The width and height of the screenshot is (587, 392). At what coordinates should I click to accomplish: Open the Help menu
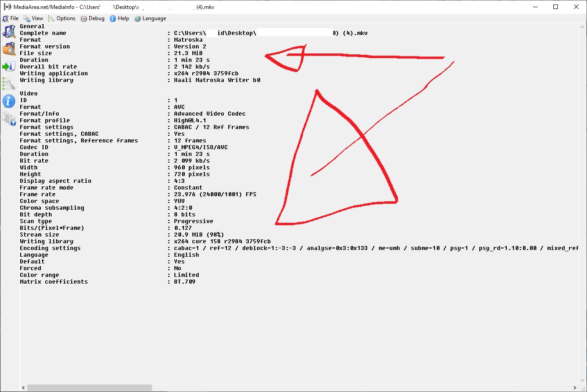pyautogui.click(x=120, y=18)
